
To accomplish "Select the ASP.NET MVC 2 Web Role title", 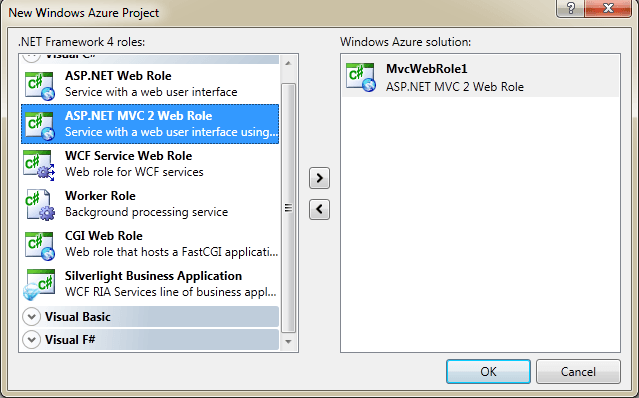I will pyautogui.click(x=139, y=116).
